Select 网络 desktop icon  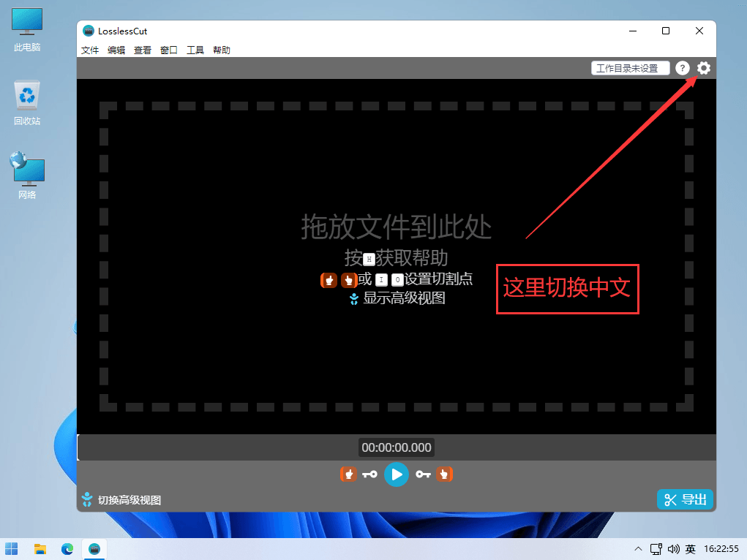(x=27, y=175)
